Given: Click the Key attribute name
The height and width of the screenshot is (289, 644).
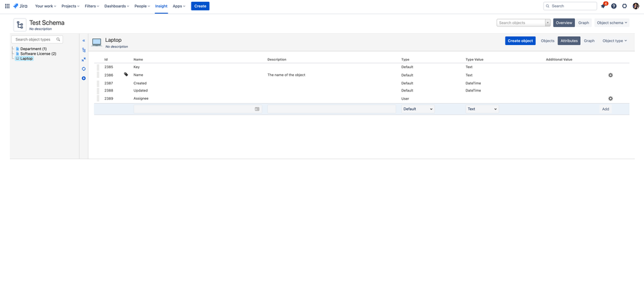Looking at the screenshot, I should (137, 67).
